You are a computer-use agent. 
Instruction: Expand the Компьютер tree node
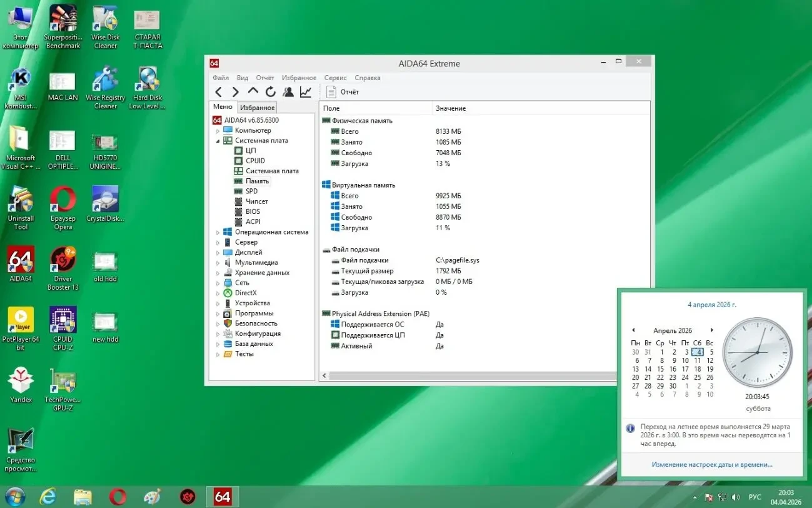tap(218, 131)
